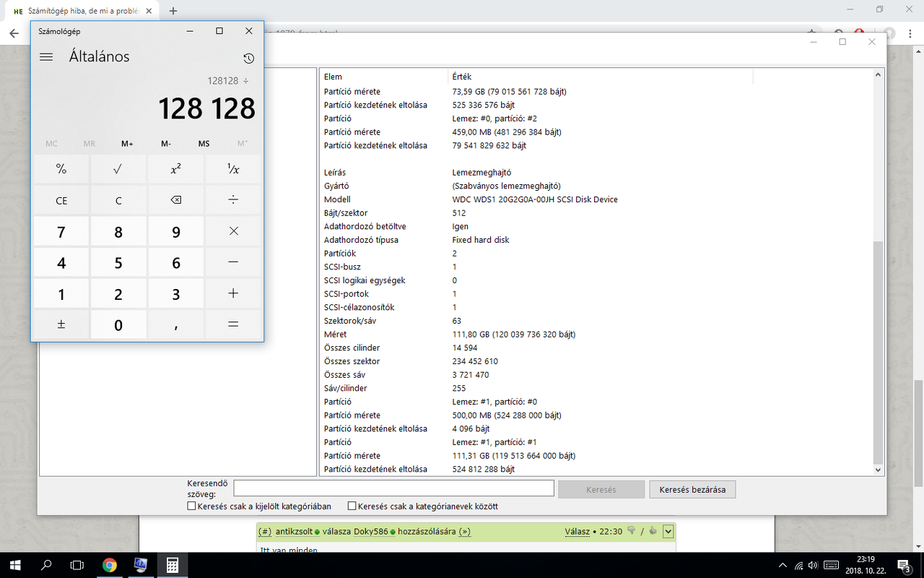Viewport: 924px width, 578px height.
Task: Click the Calculator icon on the taskbar
Action: pos(173,565)
